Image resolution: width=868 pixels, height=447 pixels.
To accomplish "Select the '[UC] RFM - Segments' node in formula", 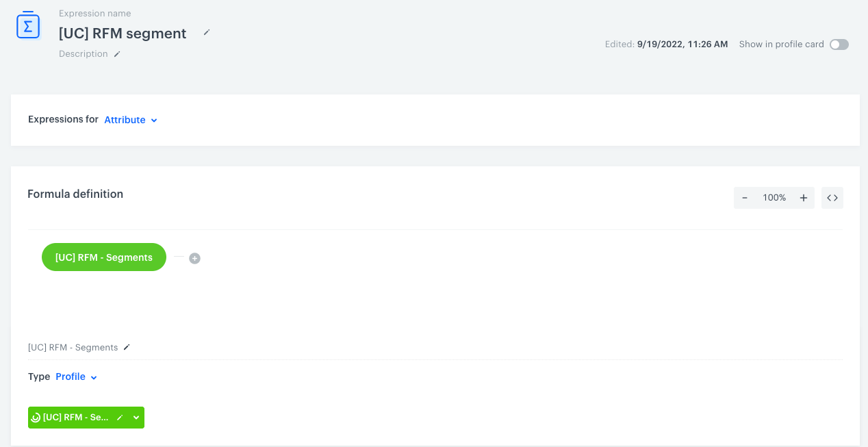I will 103,257.
